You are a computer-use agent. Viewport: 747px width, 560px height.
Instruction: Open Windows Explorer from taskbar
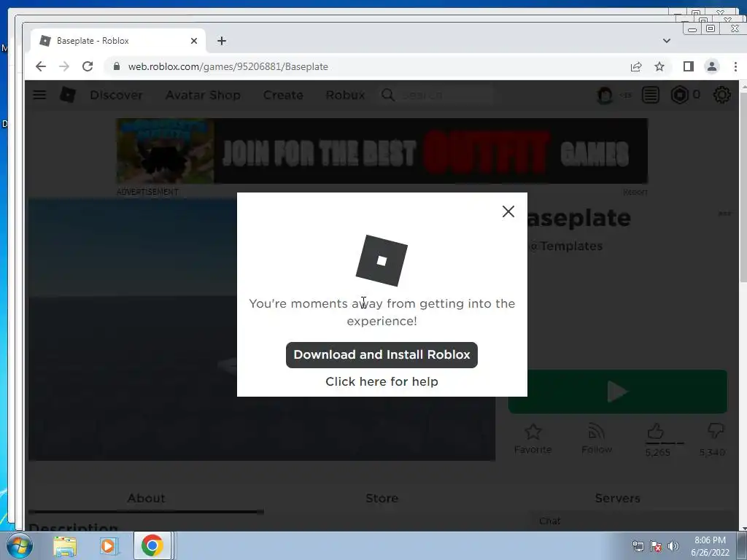tap(65, 545)
